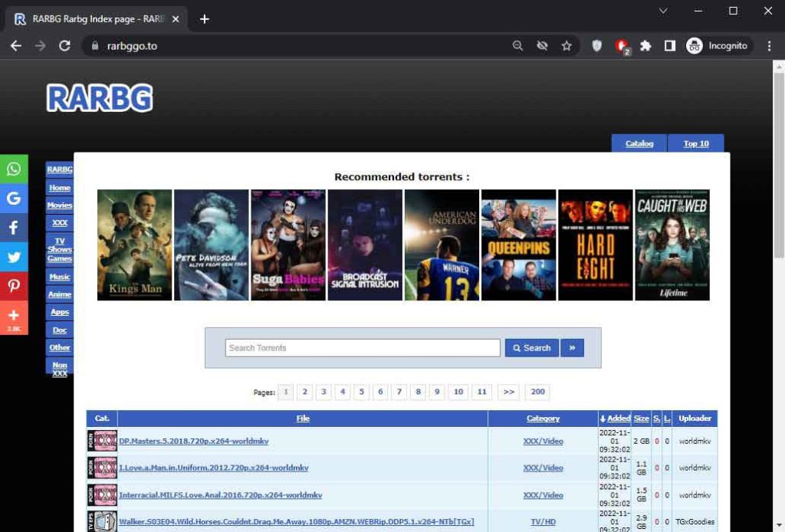Expand advanced search options arrow button

572,348
